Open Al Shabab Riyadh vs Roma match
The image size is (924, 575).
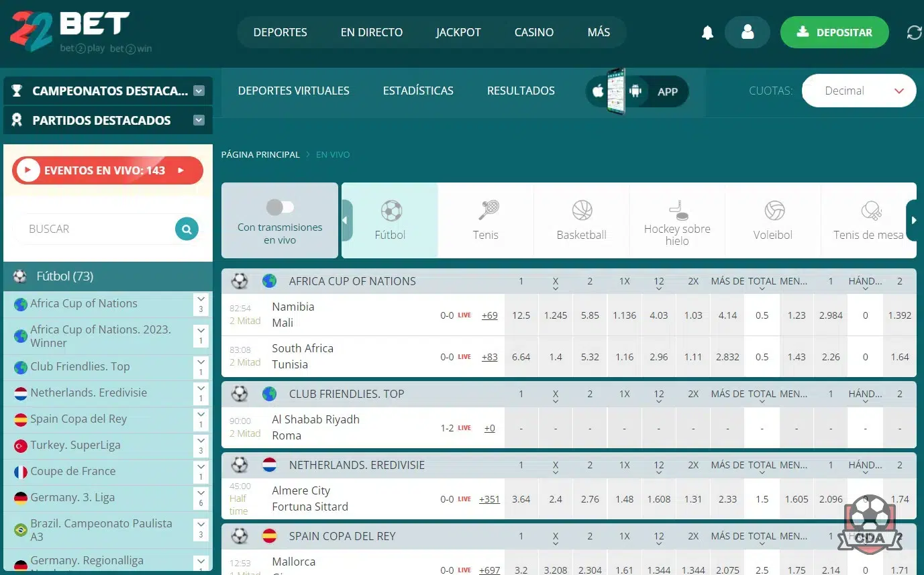(315, 427)
